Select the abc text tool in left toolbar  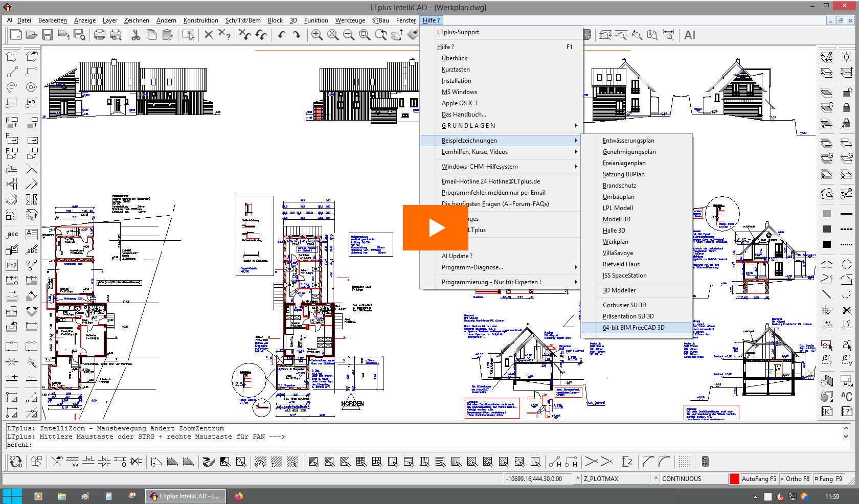(x=12, y=234)
